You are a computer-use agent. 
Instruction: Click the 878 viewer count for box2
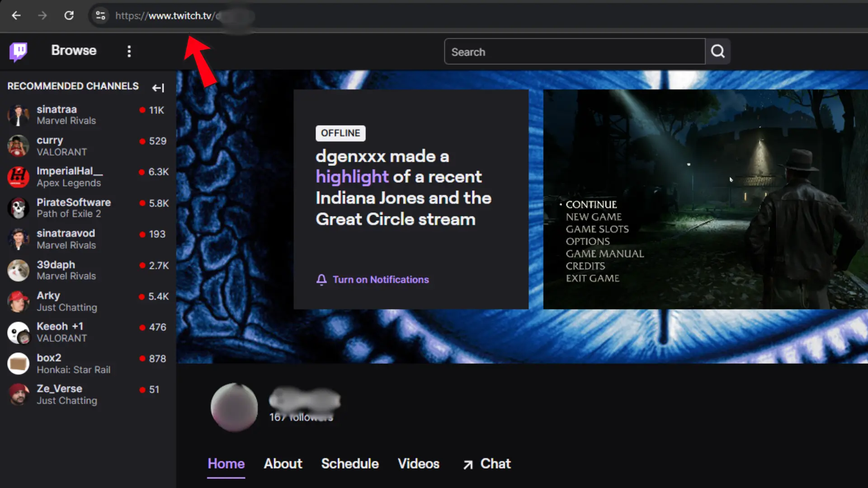click(157, 359)
